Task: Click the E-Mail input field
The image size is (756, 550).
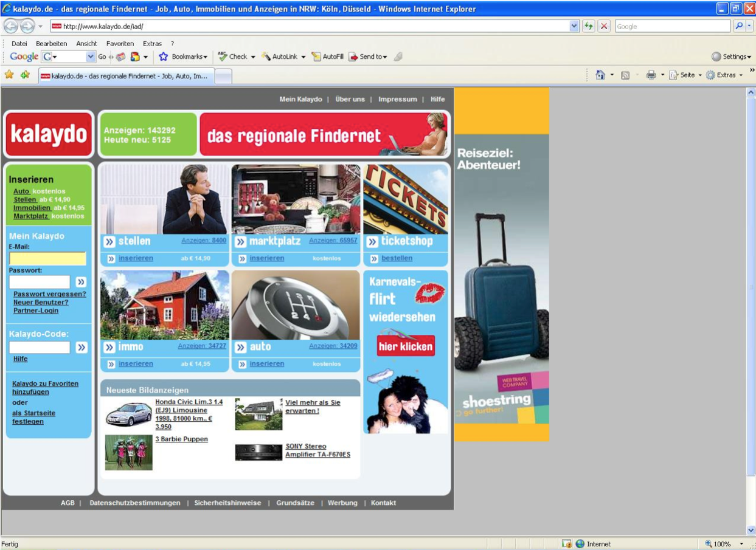Action: [x=48, y=258]
